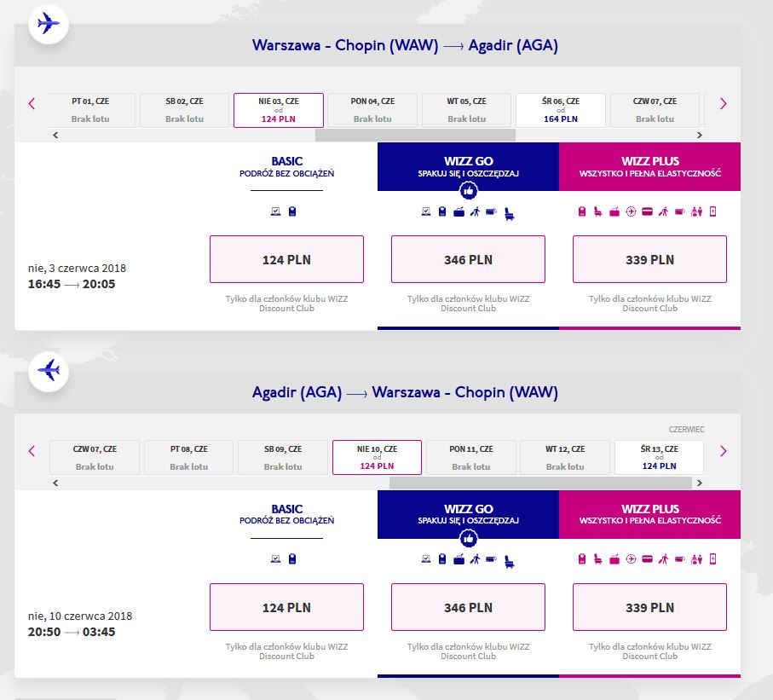Click the return flight date 'nie, 10 czerwca 2018'

[x=80, y=616]
